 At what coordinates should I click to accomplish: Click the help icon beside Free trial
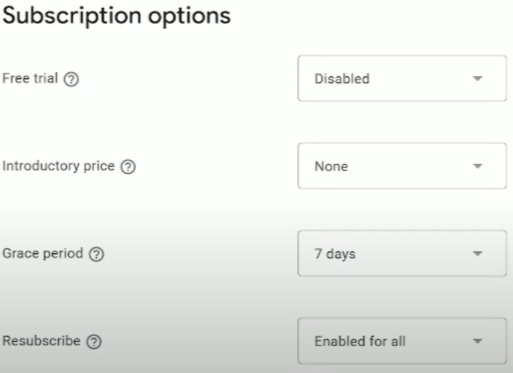[71, 79]
